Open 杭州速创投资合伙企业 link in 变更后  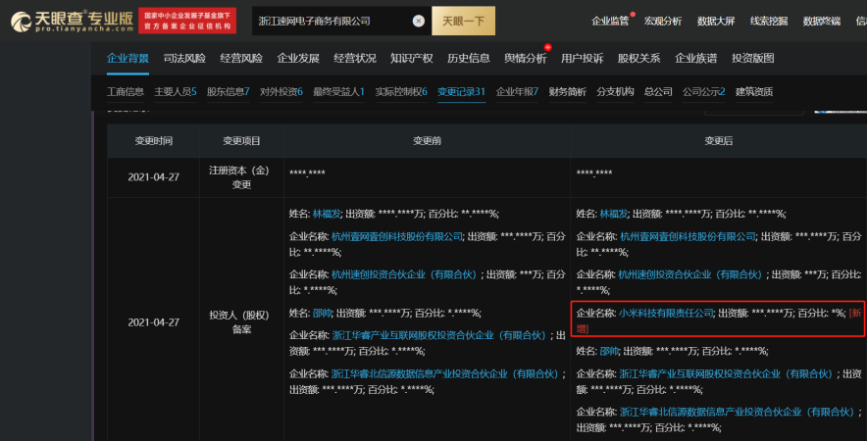point(690,275)
